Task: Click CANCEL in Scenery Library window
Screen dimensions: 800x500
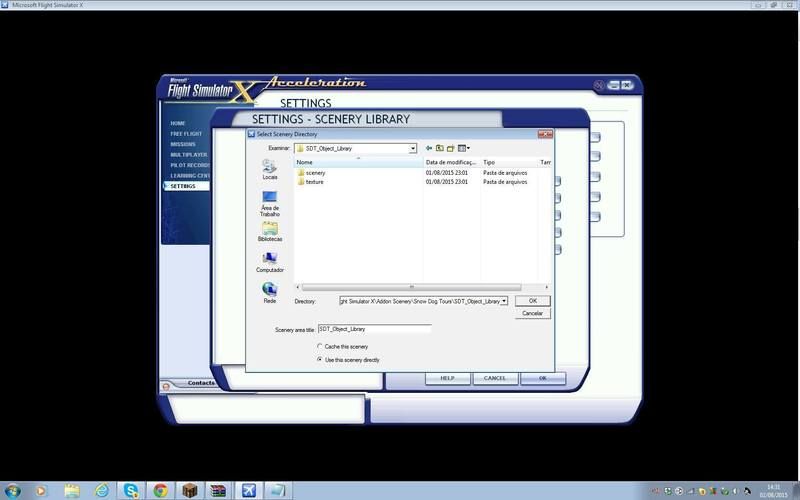Action: point(495,378)
